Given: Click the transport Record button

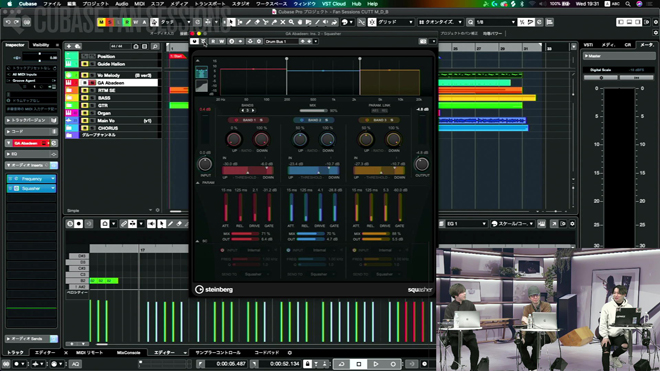Looking at the screenshot, I should coord(393,364).
